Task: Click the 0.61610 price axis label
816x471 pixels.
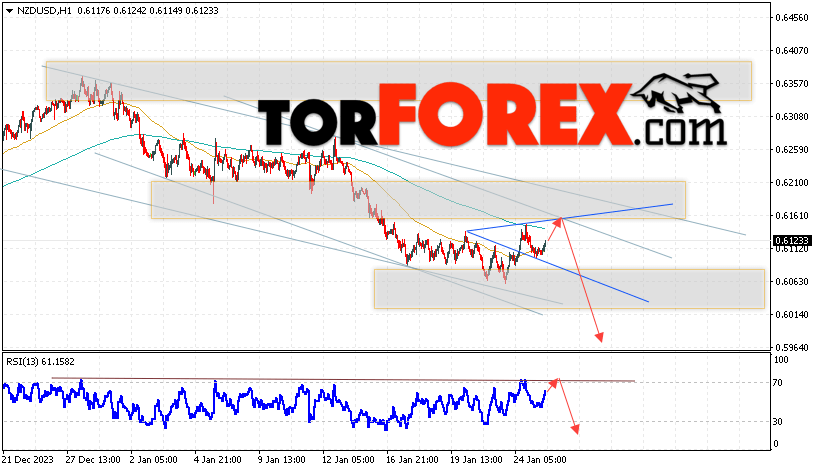Action: [792, 215]
